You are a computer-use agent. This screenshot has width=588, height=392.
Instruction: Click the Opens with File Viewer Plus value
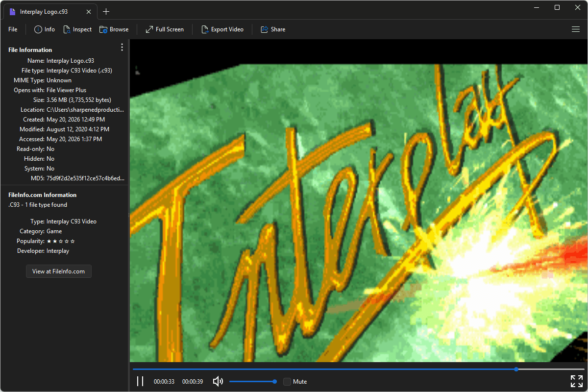pyautogui.click(x=66, y=90)
